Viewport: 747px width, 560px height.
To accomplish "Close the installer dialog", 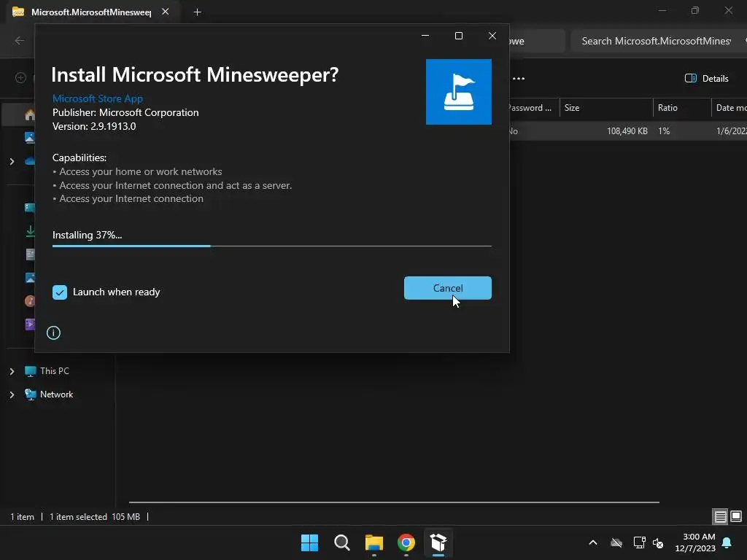I will click(x=492, y=36).
